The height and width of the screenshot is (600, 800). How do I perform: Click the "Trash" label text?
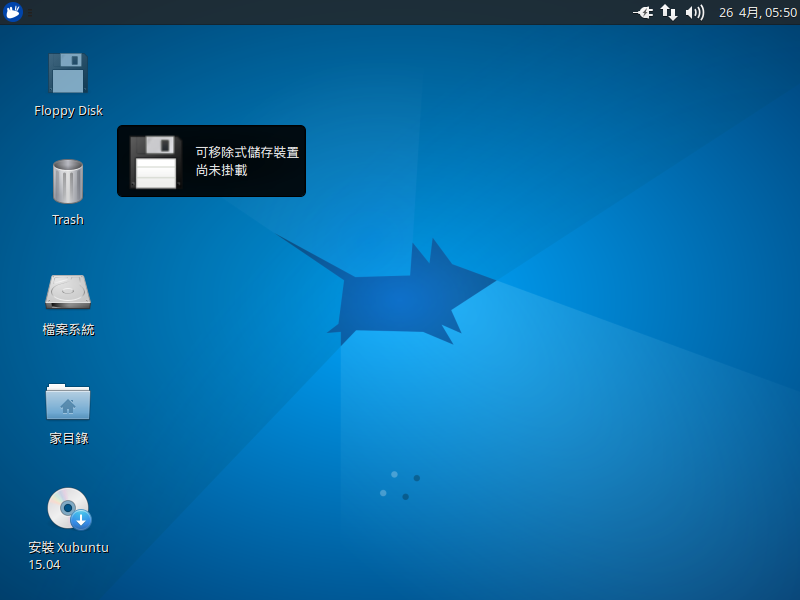point(68,219)
